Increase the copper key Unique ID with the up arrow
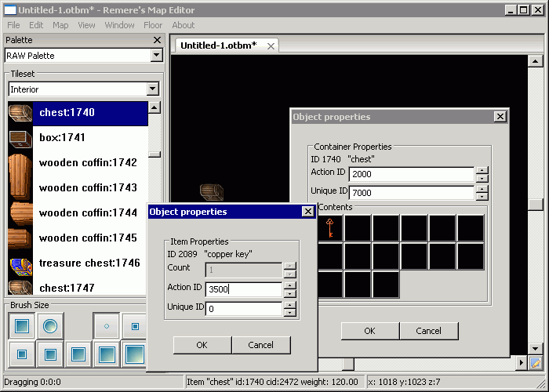The image size is (549, 392). pyautogui.click(x=289, y=305)
